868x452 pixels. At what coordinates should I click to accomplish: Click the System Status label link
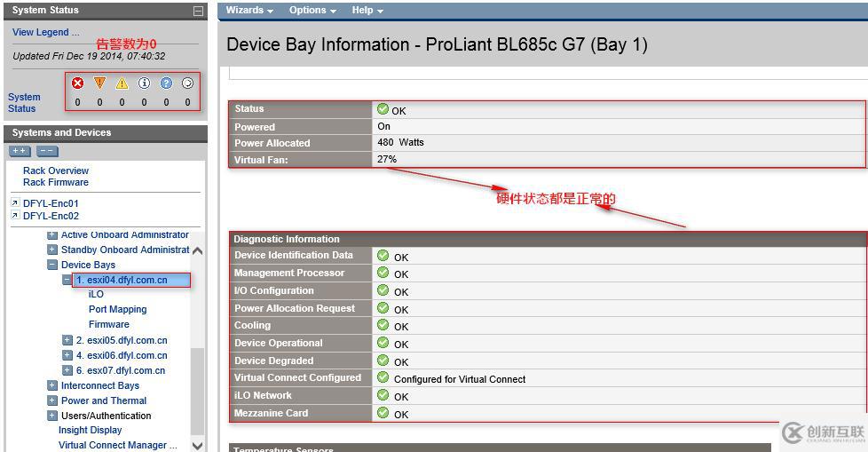[24, 102]
